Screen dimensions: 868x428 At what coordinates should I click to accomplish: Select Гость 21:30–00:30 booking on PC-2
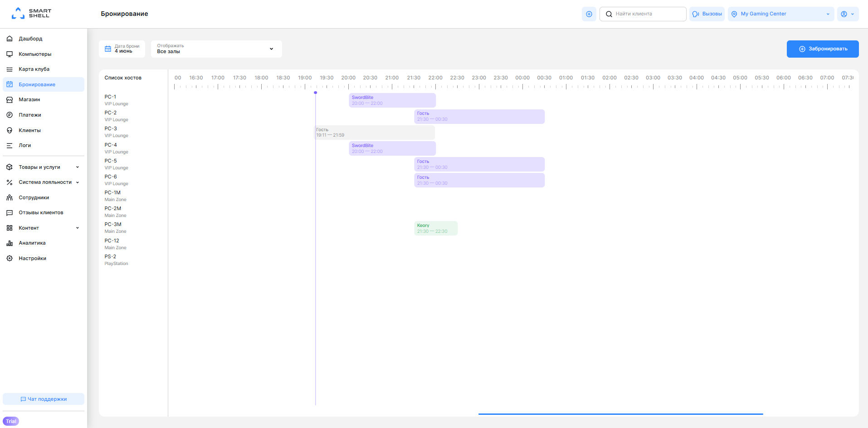[479, 116]
